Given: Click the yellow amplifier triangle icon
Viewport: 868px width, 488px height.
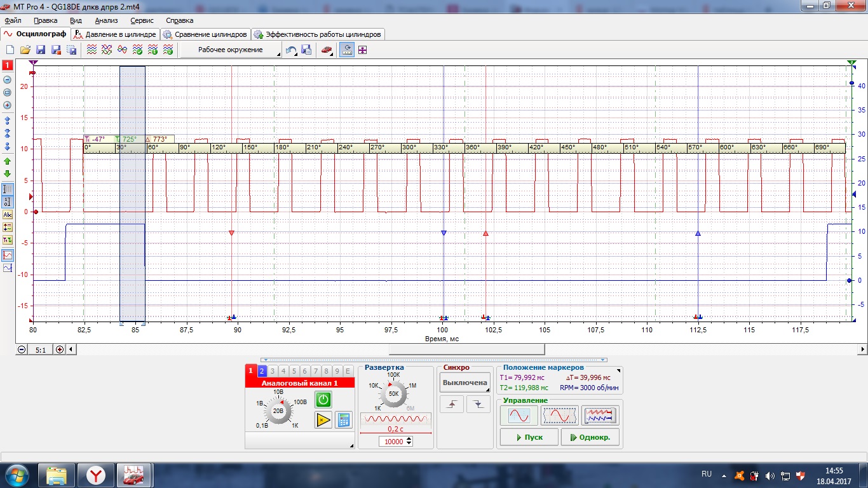Looking at the screenshot, I should pyautogui.click(x=323, y=420).
